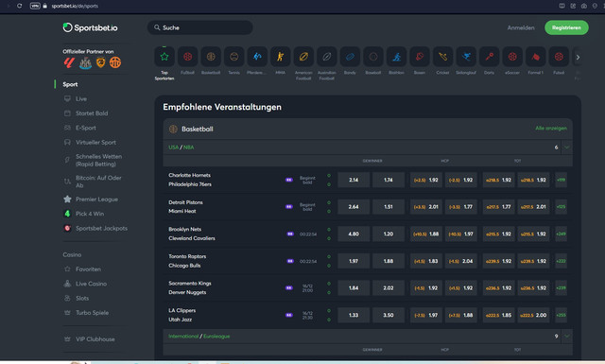The image size is (605, 364).
Task: Click the VPN badge in address bar
Action: click(x=35, y=6)
